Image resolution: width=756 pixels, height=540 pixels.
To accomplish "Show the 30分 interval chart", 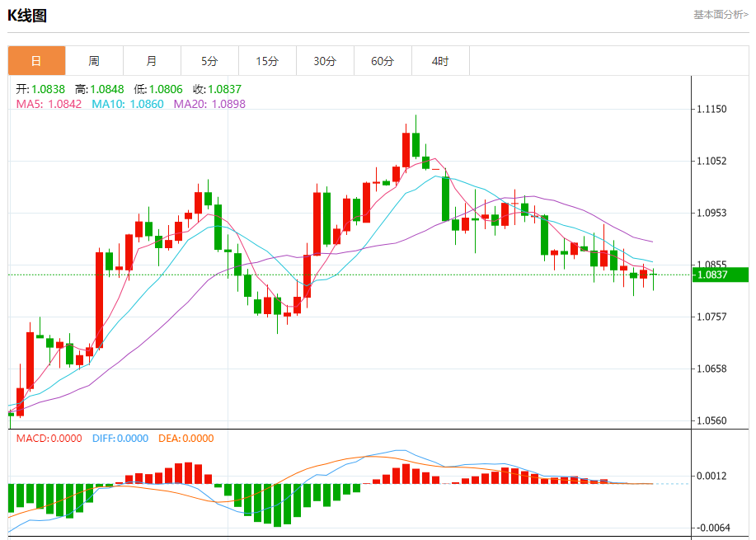I will coord(325,61).
